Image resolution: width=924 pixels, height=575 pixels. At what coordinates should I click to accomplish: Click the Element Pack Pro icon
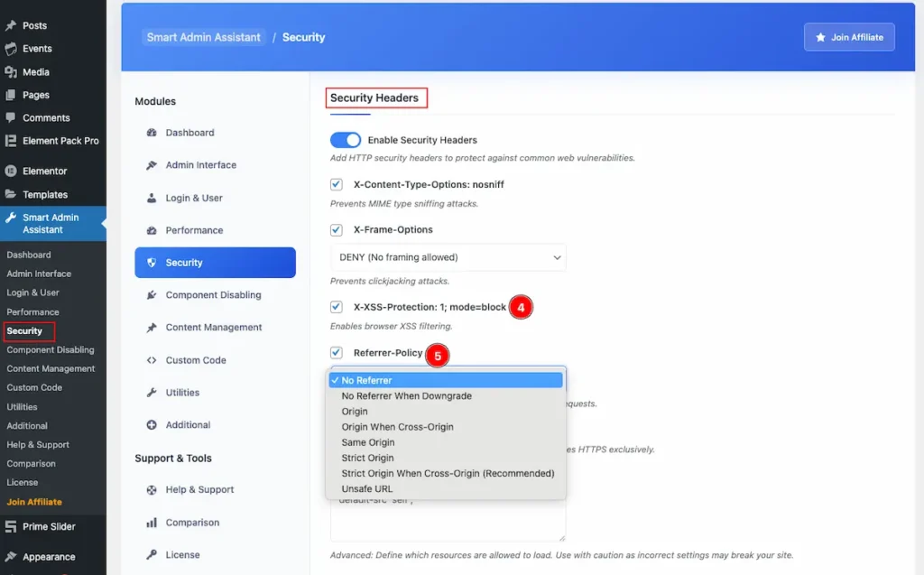pyautogui.click(x=11, y=140)
